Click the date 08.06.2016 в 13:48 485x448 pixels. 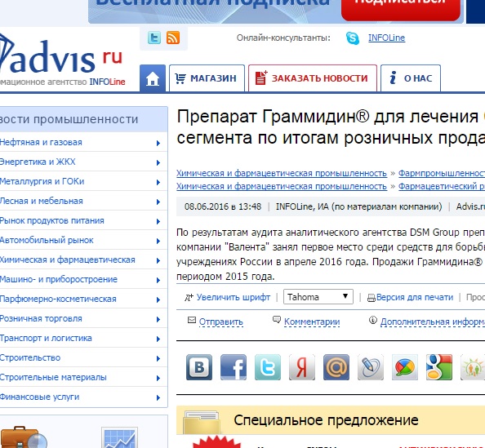223,206
